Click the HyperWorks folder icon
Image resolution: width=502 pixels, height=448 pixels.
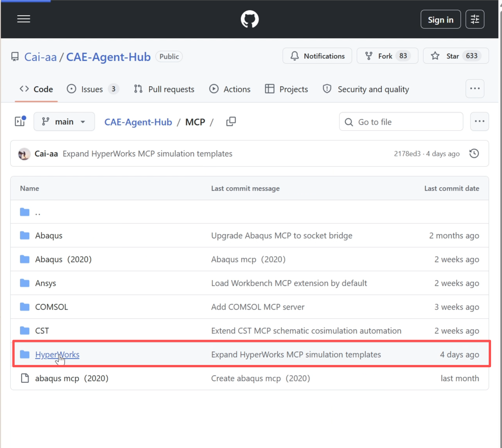pos(25,354)
